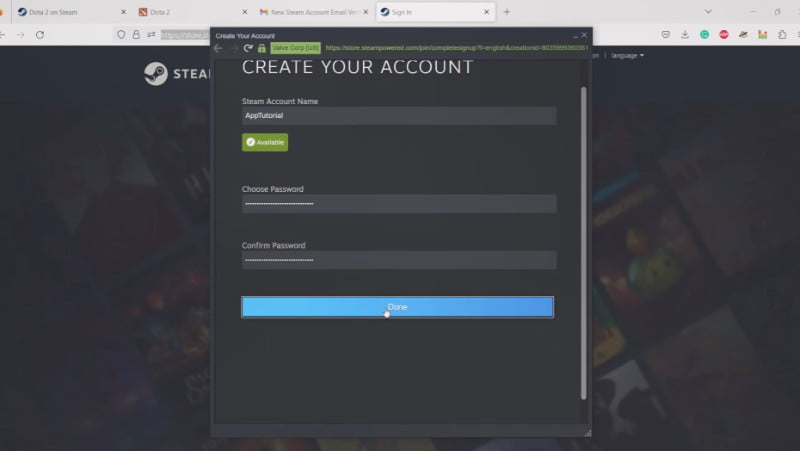Click the browser permissions icon beside padlock
This screenshot has width=800, height=451.
pos(151,35)
